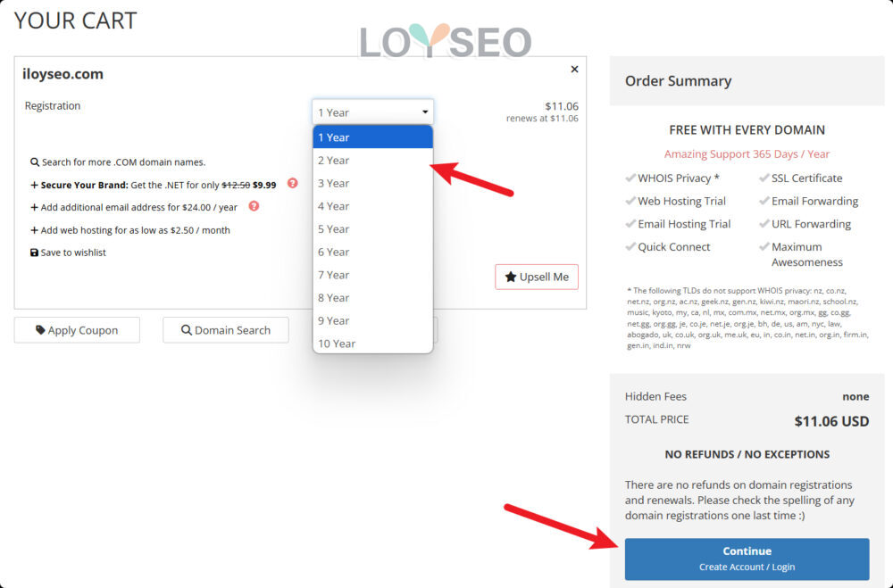Viewport: 893px width, 588px height.
Task: Click NO REFUNDS / NO EXCEPTIONS notice
Action: tap(747, 454)
